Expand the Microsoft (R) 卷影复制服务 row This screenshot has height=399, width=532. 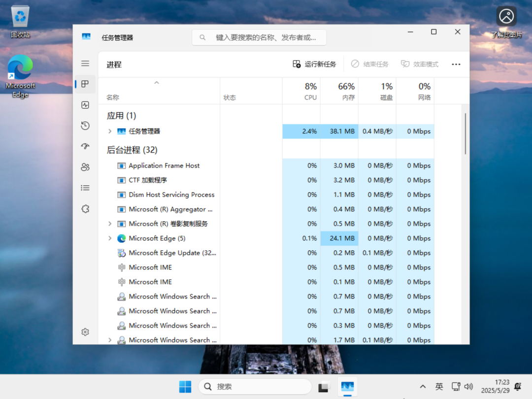pos(109,224)
